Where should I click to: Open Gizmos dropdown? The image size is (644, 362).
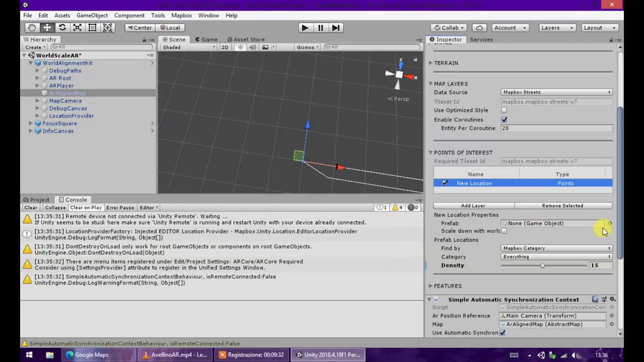(307, 47)
